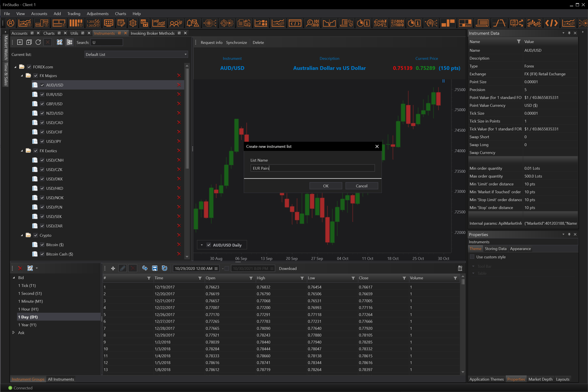Switch to the Charts tab
The width and height of the screenshot is (588, 392).
tap(49, 33)
